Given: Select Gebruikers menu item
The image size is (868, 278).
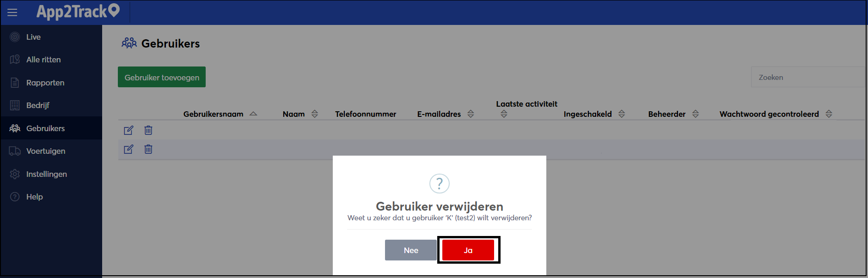Looking at the screenshot, I should [51, 128].
